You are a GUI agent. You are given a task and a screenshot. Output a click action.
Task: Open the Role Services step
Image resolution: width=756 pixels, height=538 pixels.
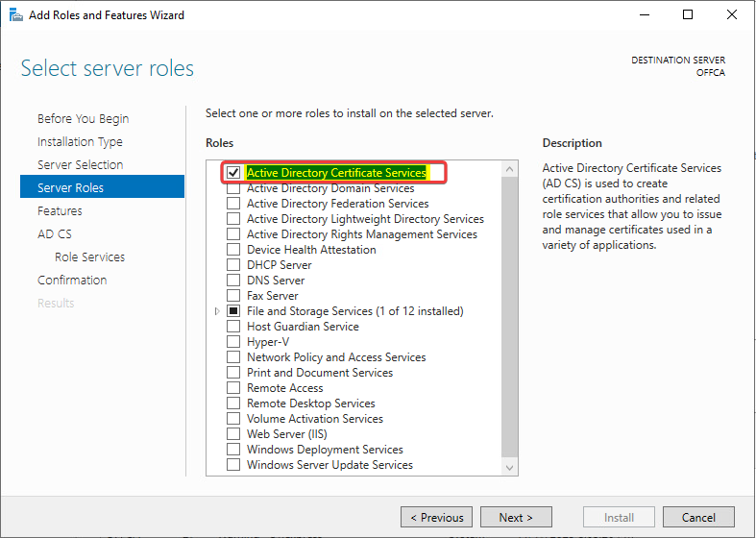click(x=89, y=257)
